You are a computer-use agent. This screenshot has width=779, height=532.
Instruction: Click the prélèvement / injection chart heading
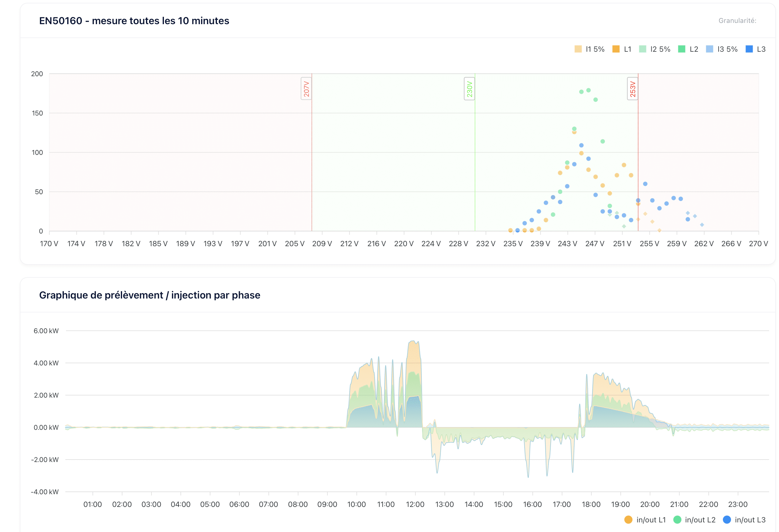[149, 295]
